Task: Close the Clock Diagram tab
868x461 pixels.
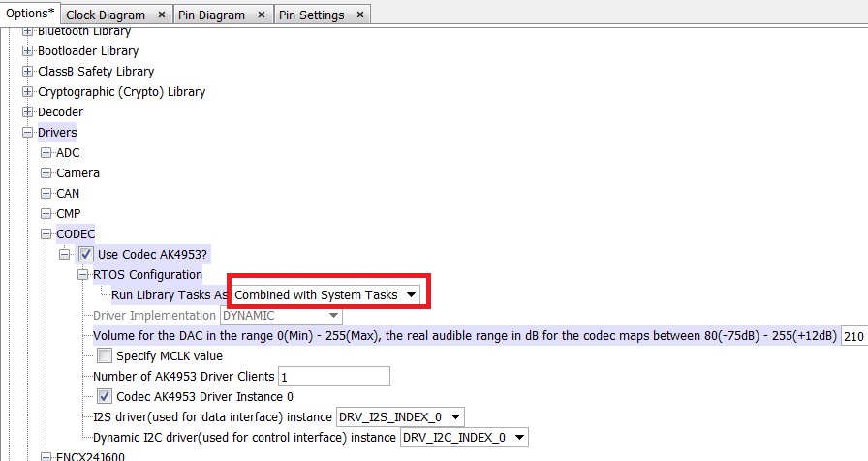Action: click(x=162, y=15)
